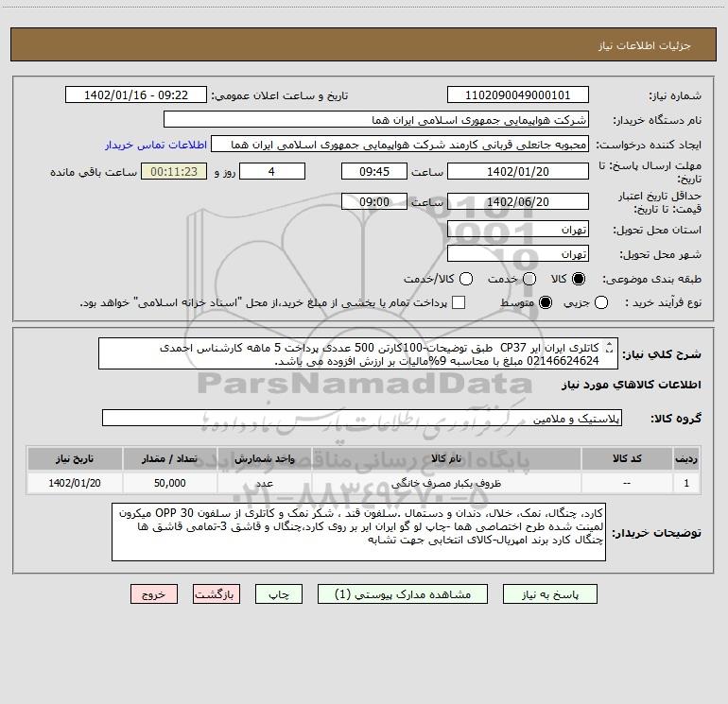Open the اطلاعات تماس خریدار link

[156, 145]
